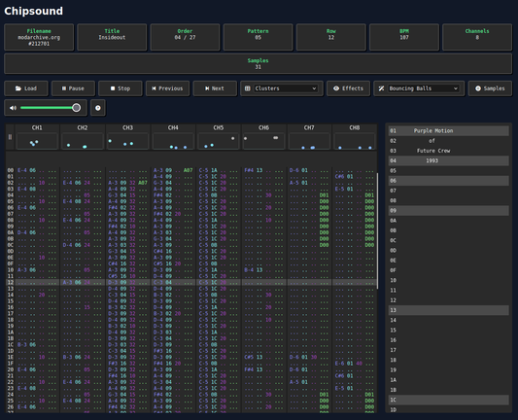Select sample 01 Purple Motion
This screenshot has height=420, width=518.
point(449,131)
